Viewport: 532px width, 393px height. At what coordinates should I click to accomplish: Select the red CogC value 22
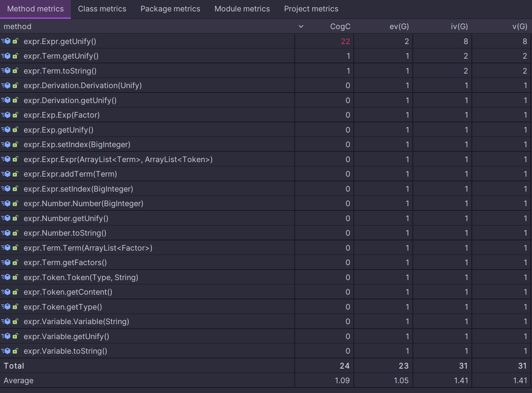pyautogui.click(x=345, y=41)
